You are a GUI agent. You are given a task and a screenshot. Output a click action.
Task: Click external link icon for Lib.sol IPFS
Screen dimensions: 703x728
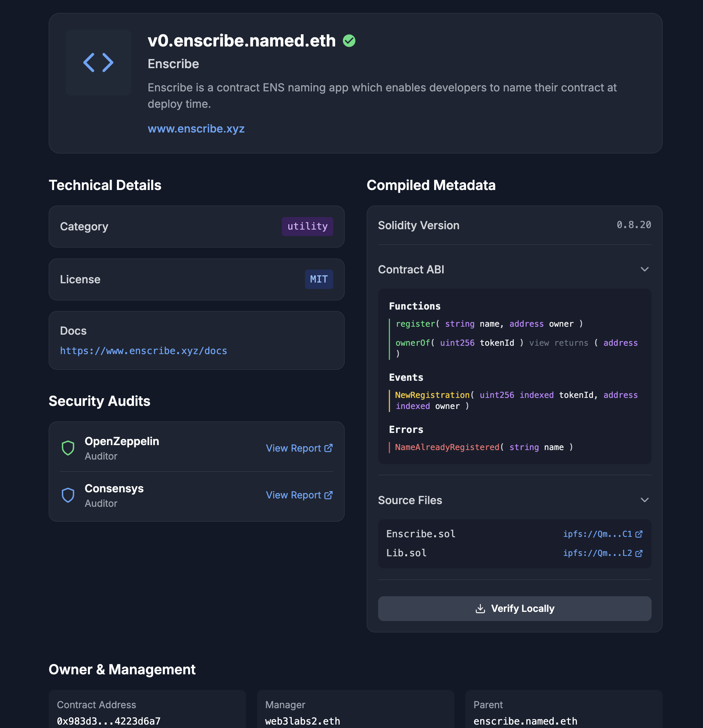(639, 553)
